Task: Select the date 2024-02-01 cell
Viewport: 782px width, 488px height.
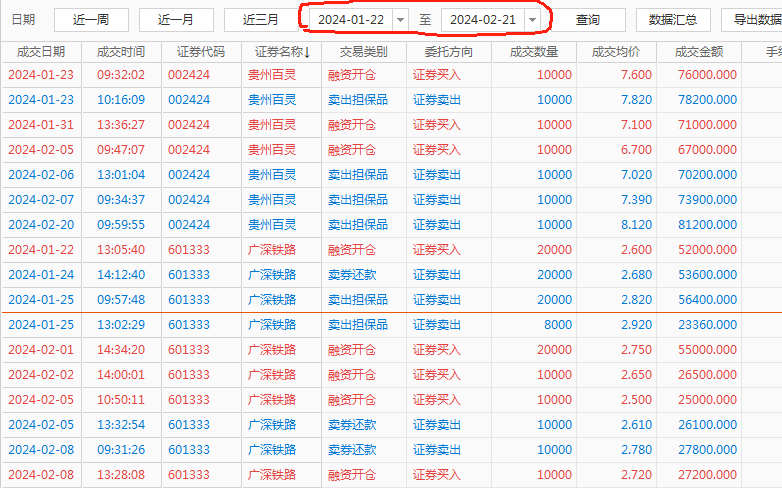Action: 41,350
